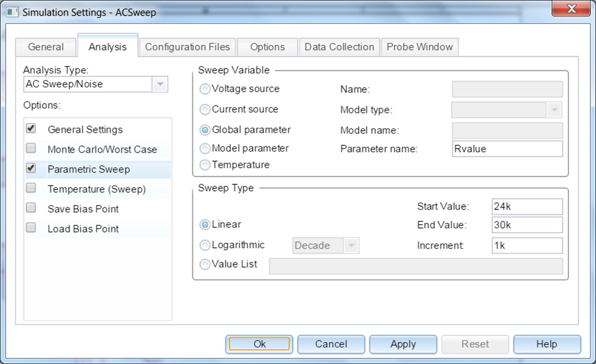Tick the Save Bias Point checkbox
596x364 pixels.
(31, 208)
